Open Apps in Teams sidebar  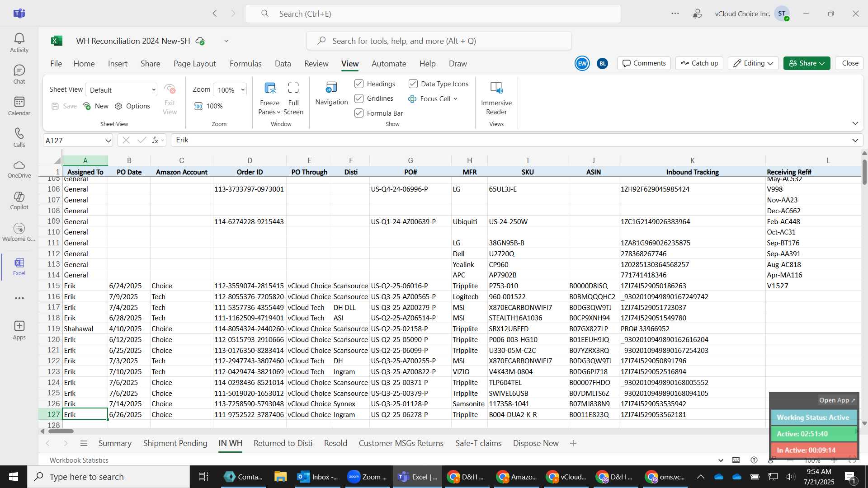(19, 330)
